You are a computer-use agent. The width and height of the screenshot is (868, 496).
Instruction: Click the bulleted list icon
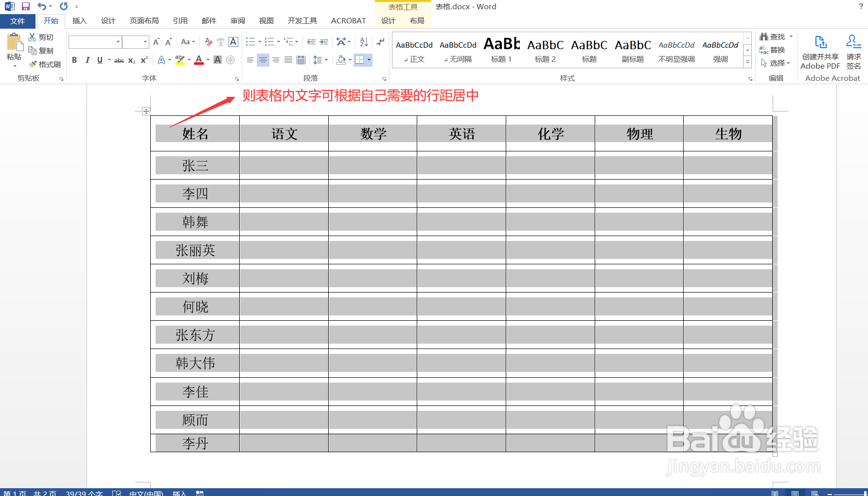coord(250,41)
